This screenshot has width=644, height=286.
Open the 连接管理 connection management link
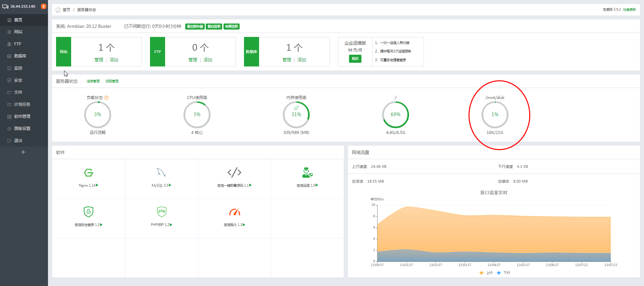tap(93, 81)
